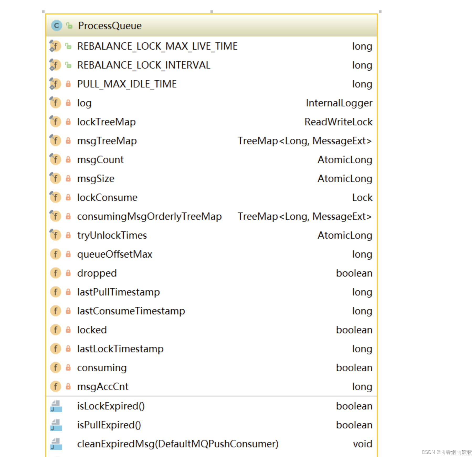The height and width of the screenshot is (457, 476).
Task: Select the lockConsume field name
Action: point(107,198)
